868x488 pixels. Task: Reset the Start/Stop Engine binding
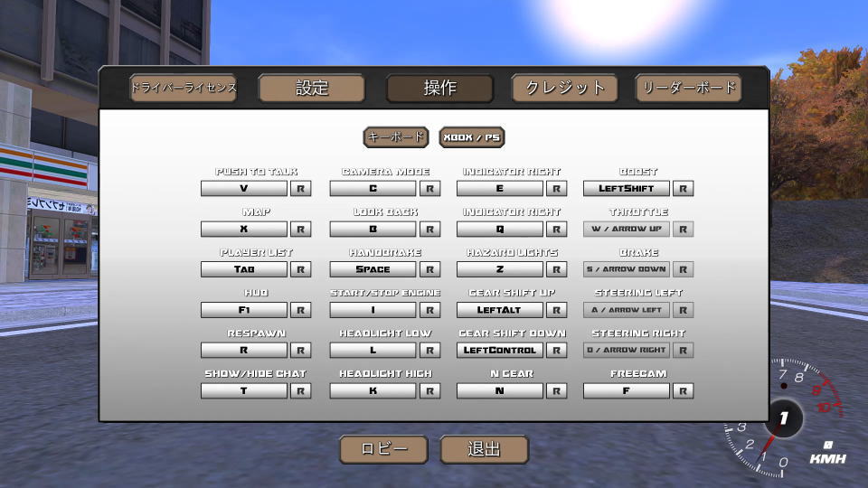click(x=430, y=310)
